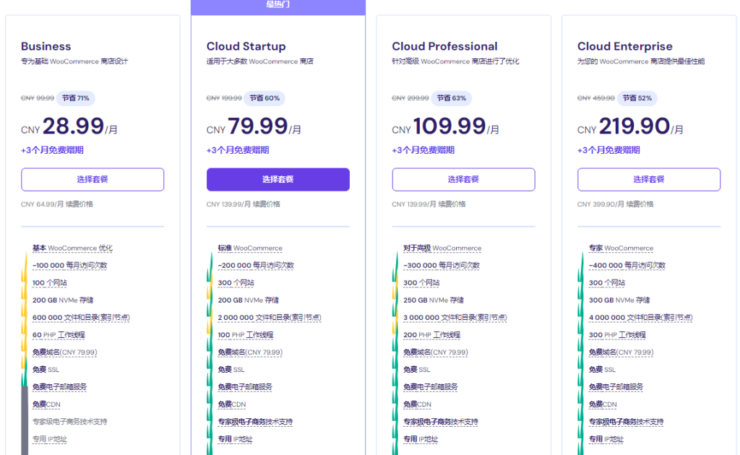The image size is (740, 455).
Task: Pick the Cloud Professional 选择套餐 button
Action: [463, 179]
